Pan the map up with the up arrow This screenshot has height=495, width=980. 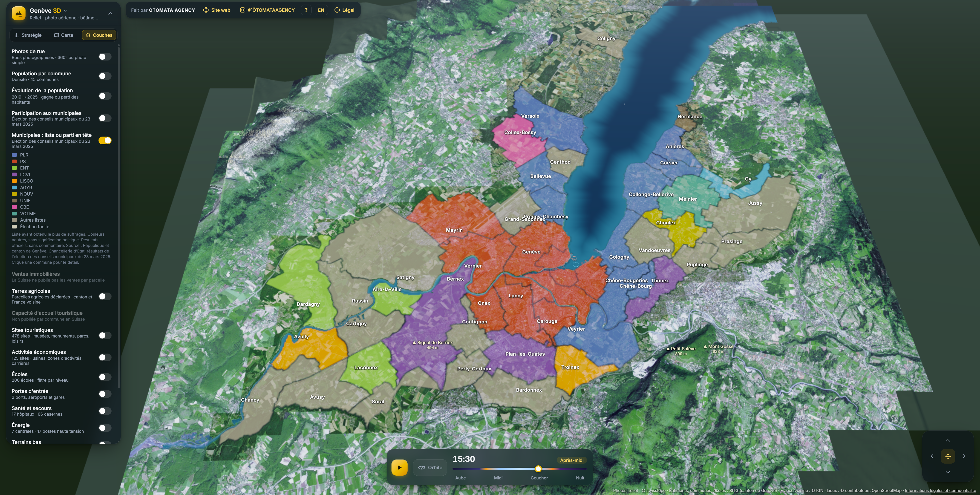(x=948, y=441)
